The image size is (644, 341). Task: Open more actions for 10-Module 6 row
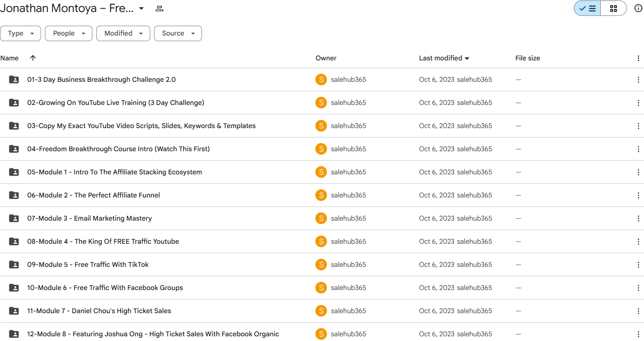(638, 288)
